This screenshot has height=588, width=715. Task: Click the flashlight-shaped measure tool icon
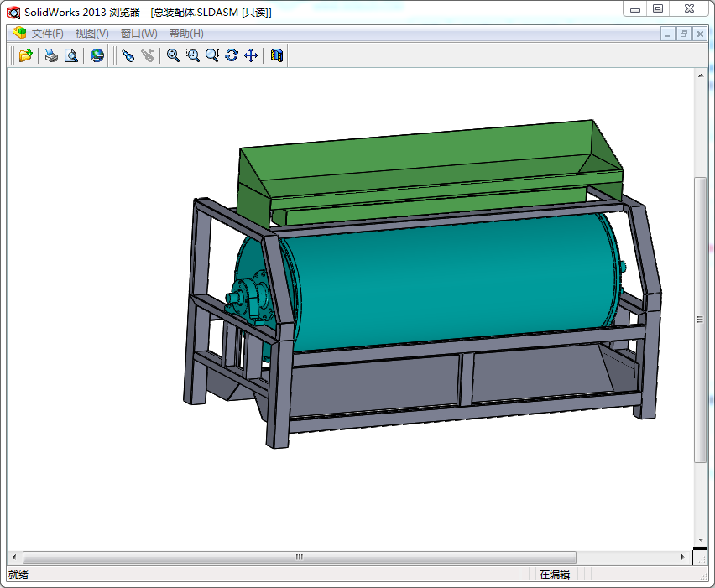128,55
